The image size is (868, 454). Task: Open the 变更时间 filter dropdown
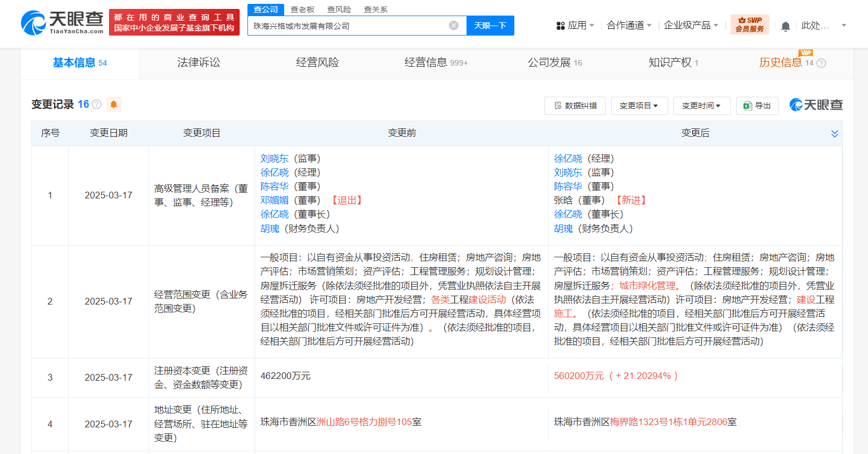point(701,106)
